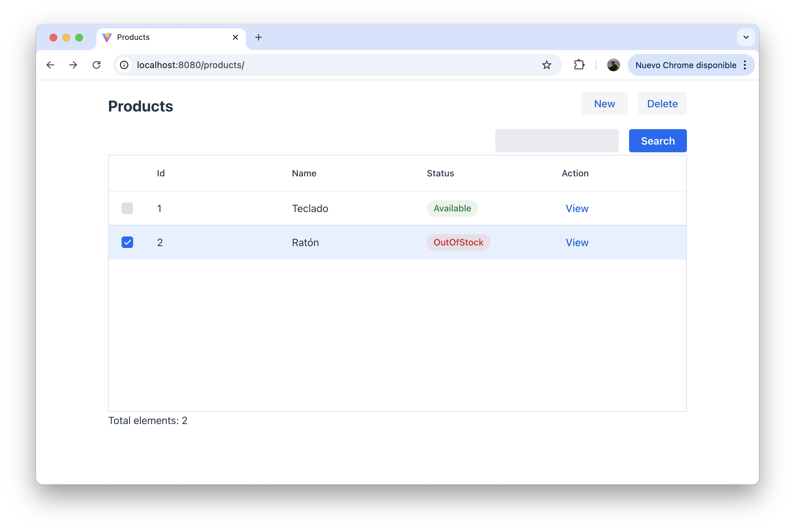Open a new browser tab with the plus
This screenshot has width=795, height=532.
pos(259,37)
